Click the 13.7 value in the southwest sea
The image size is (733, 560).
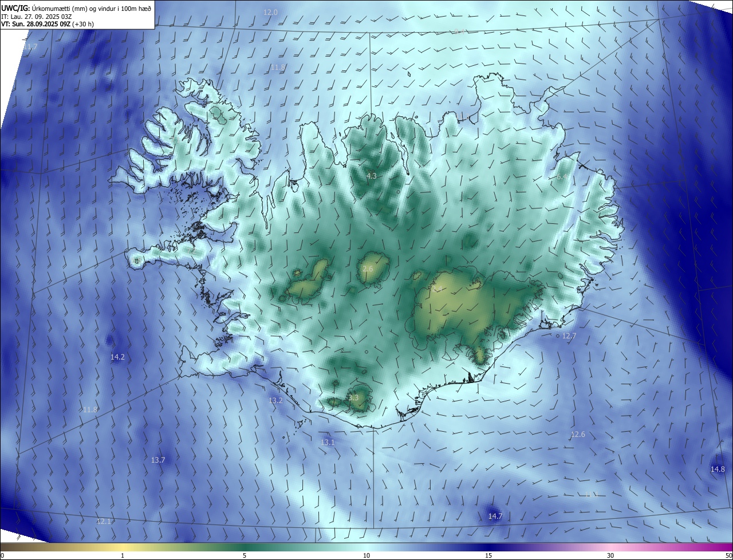point(158,460)
